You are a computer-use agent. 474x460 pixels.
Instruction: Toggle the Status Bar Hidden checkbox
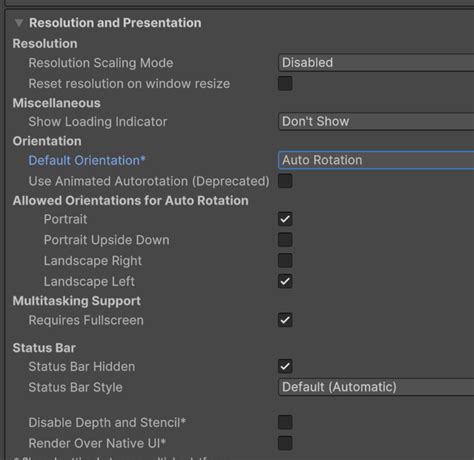click(x=285, y=366)
